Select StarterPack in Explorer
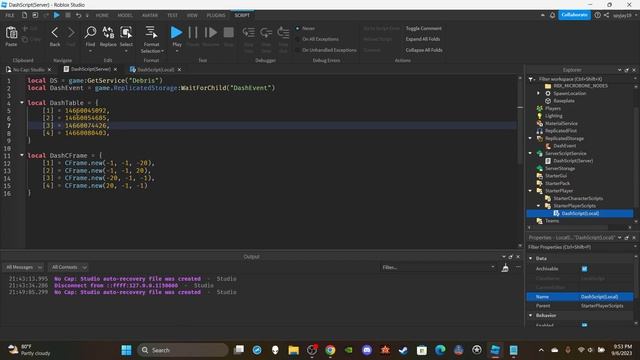Screen dimensions: 640x360 [x=558, y=183]
